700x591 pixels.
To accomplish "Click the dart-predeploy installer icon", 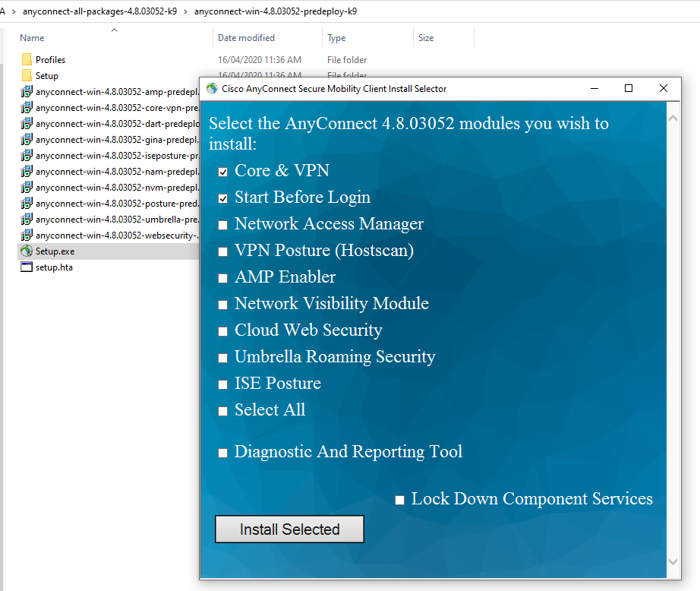I will [x=27, y=123].
